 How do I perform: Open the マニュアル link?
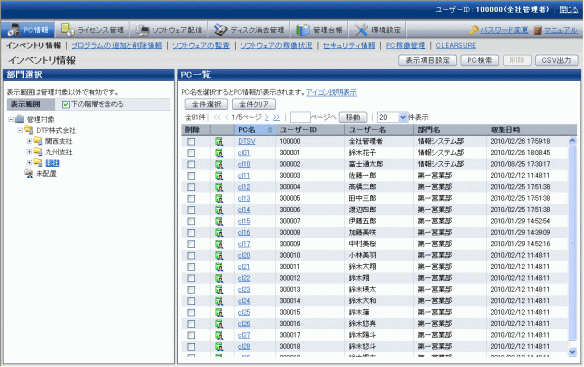click(x=561, y=30)
